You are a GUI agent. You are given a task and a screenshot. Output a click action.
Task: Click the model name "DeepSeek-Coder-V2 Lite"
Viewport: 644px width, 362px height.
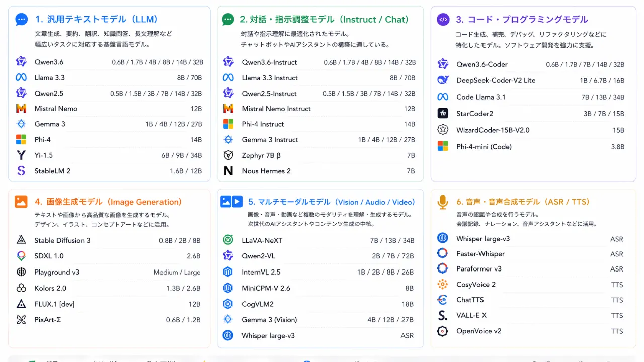pos(496,80)
